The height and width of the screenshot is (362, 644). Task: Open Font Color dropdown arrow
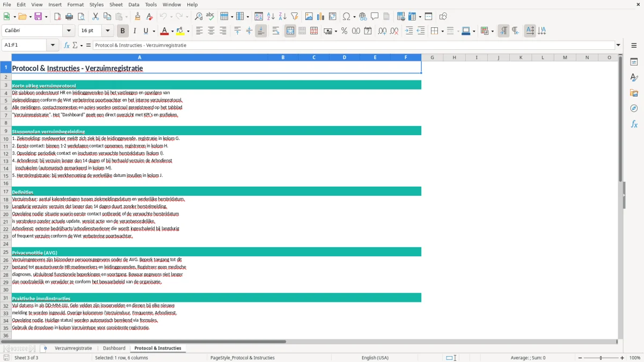[x=172, y=31]
